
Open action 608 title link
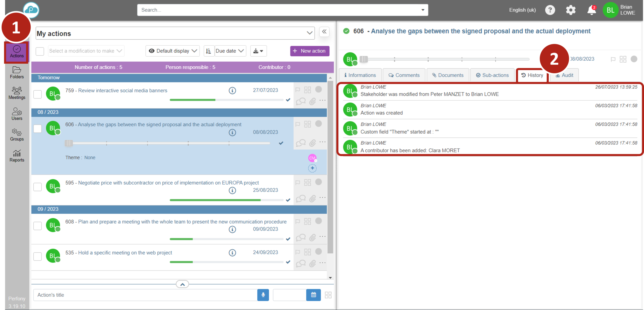[182, 222]
